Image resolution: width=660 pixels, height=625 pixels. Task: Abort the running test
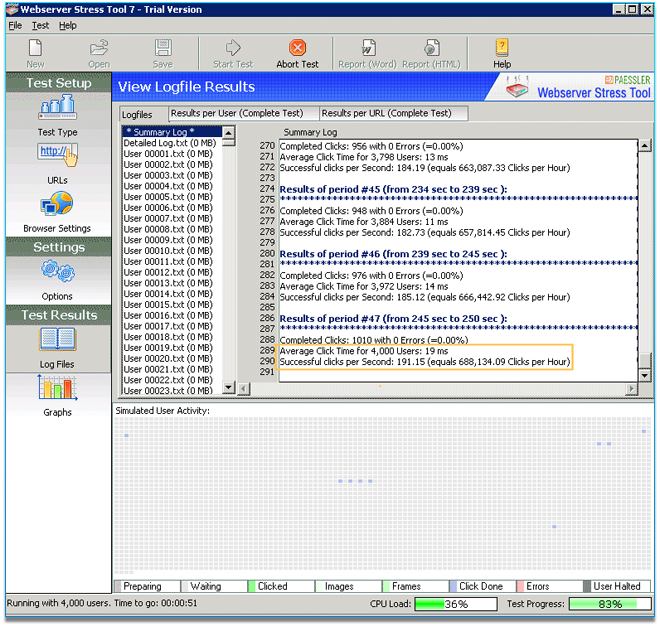point(297,53)
